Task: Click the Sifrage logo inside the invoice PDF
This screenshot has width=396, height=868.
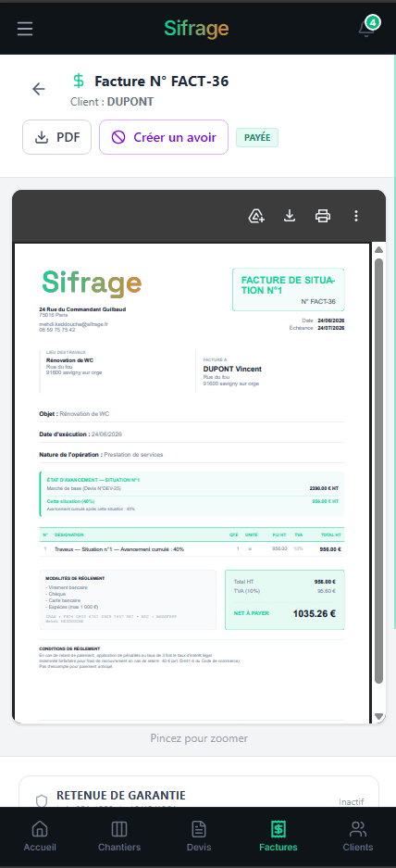Action: point(92,283)
